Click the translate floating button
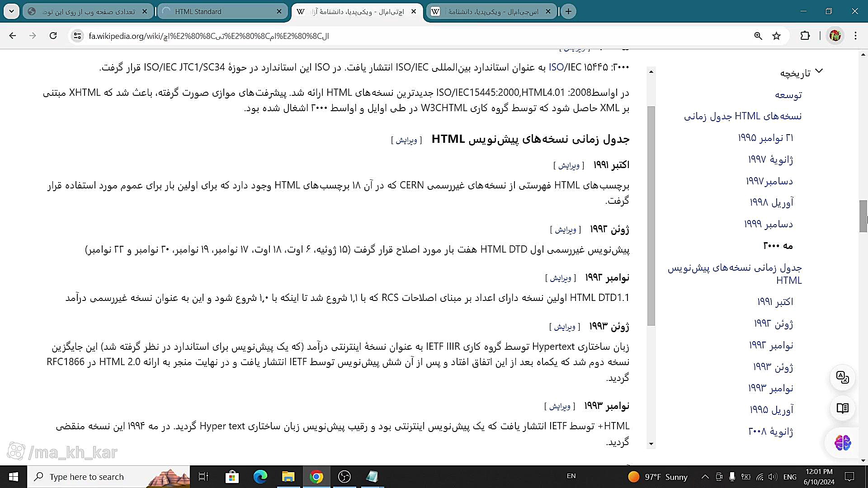Screen dimensions: 868x488 click(843, 377)
